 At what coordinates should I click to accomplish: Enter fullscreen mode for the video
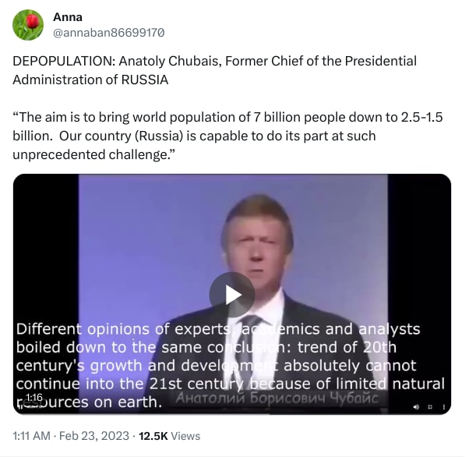[x=429, y=406]
